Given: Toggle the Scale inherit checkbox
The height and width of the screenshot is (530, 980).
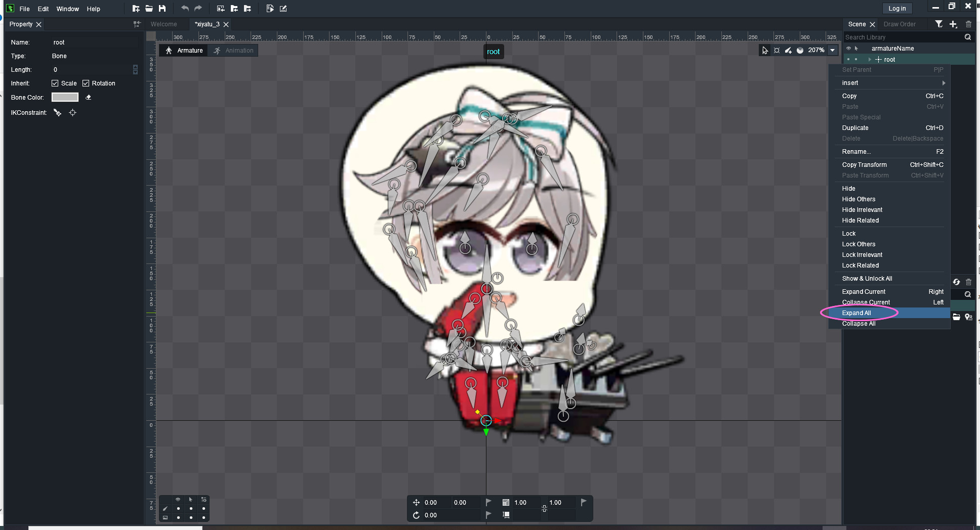Looking at the screenshot, I should pos(55,83).
